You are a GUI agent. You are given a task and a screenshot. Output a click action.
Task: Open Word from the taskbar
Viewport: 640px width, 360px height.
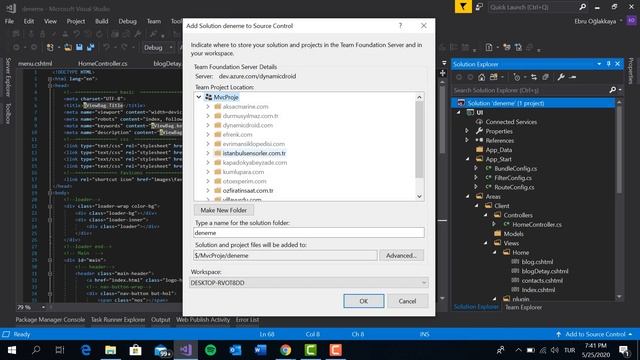pos(260,350)
